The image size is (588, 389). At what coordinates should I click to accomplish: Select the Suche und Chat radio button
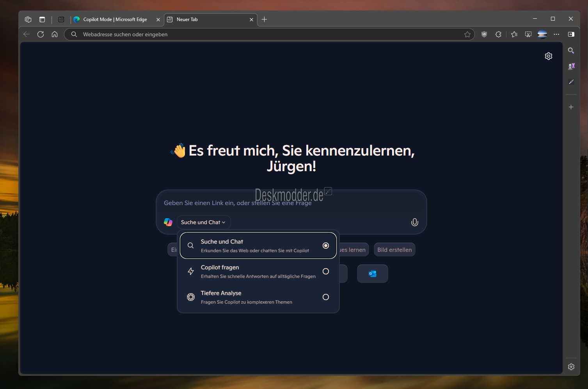pos(326,246)
